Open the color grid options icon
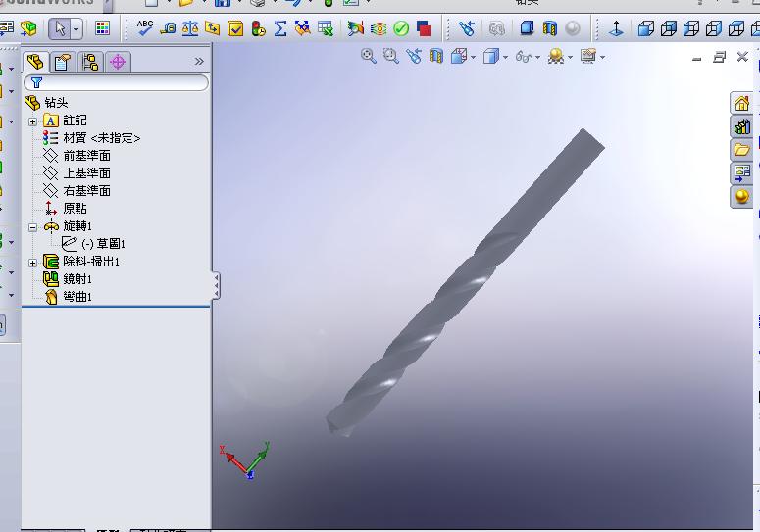 click(x=102, y=28)
